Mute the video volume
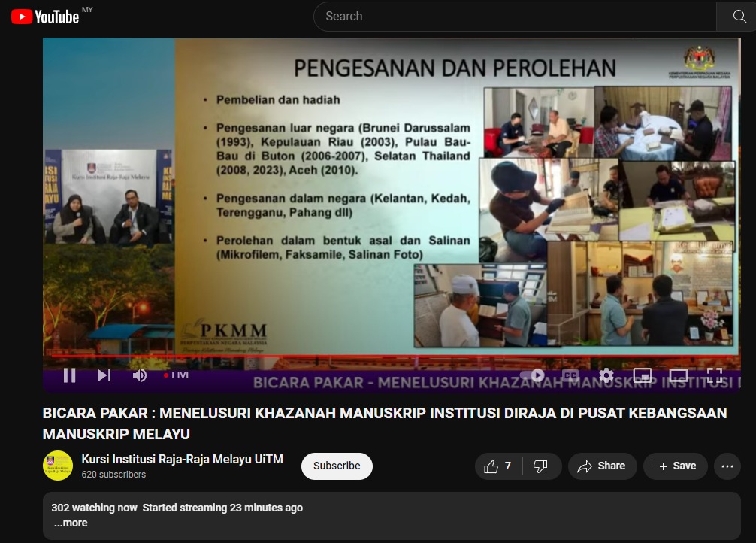 (140, 375)
